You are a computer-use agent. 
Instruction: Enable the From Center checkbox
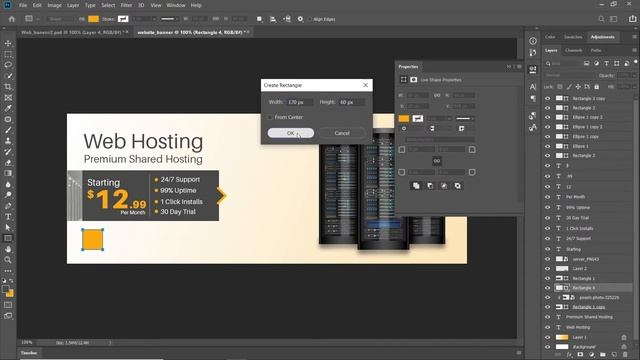pos(270,117)
